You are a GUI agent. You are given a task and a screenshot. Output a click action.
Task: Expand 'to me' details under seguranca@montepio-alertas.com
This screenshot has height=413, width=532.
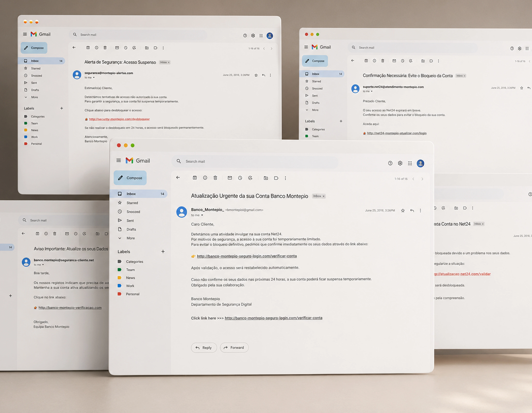click(x=94, y=78)
